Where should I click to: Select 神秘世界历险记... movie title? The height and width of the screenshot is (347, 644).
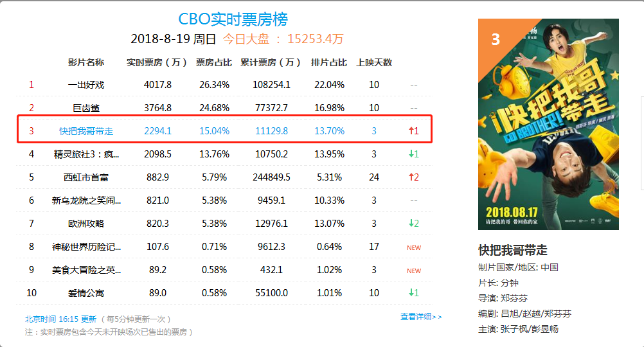tap(86, 247)
